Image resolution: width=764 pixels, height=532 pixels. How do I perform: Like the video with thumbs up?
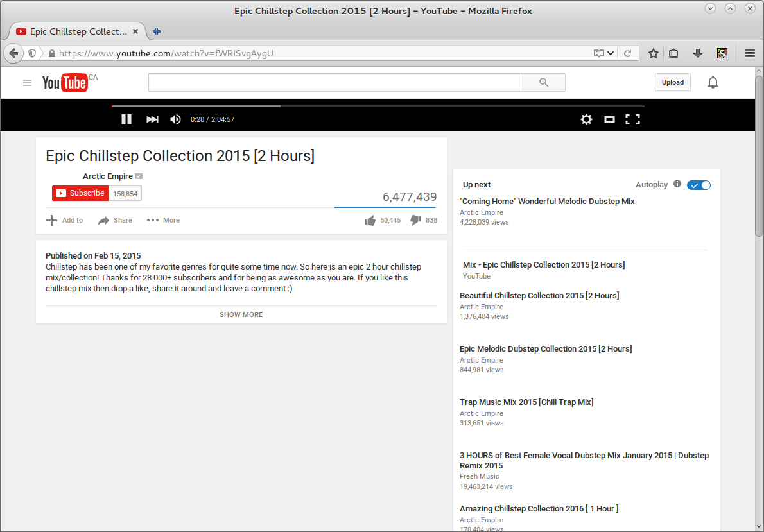coord(370,220)
